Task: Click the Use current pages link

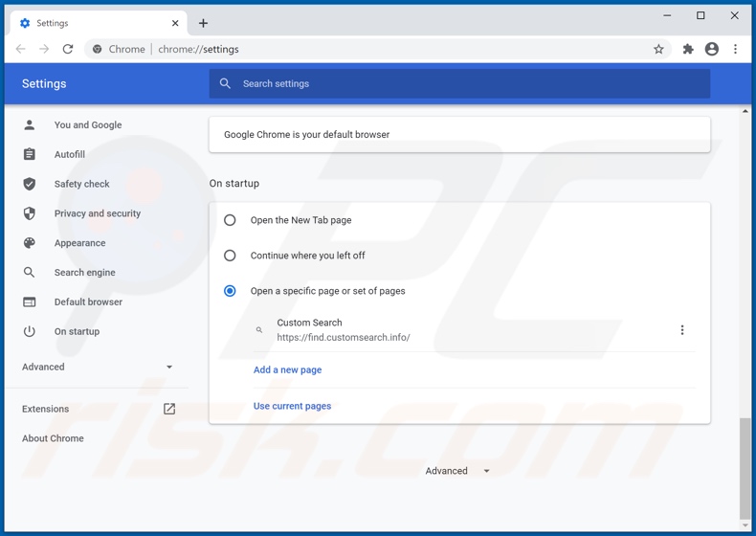Action: (x=292, y=406)
